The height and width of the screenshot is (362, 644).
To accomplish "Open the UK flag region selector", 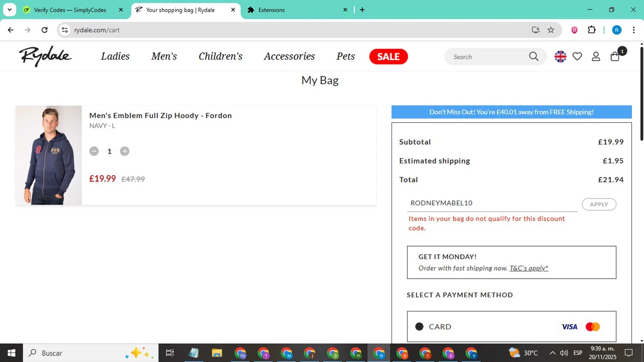I will (560, 57).
